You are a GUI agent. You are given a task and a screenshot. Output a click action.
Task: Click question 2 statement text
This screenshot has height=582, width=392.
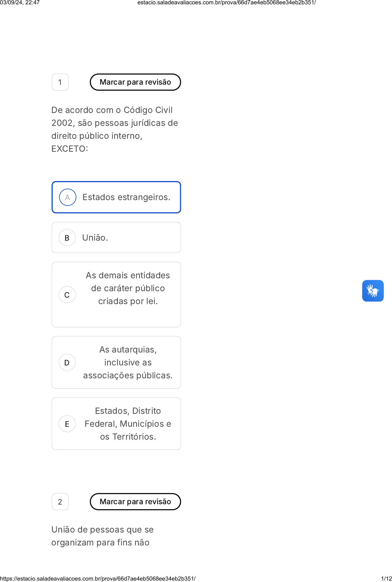[x=102, y=536]
